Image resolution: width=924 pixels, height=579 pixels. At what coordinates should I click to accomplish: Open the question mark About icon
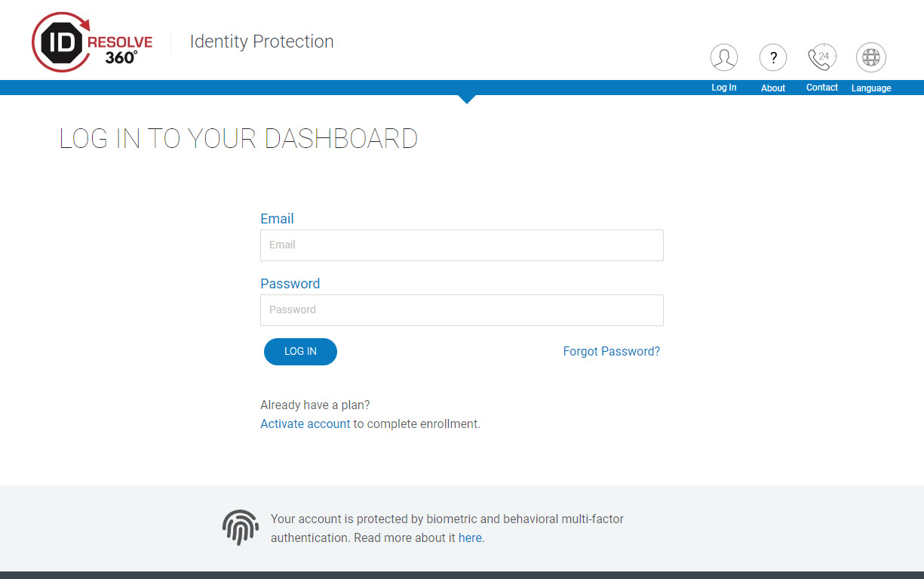coord(773,57)
